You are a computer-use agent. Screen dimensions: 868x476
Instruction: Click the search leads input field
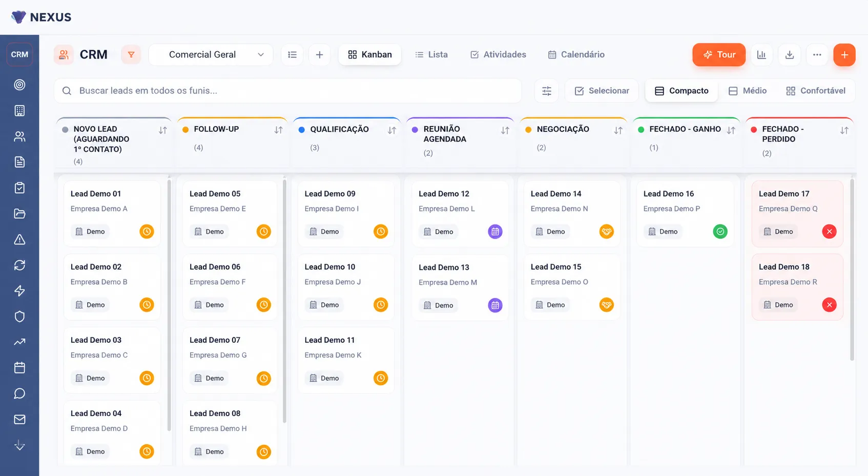pyautogui.click(x=288, y=91)
